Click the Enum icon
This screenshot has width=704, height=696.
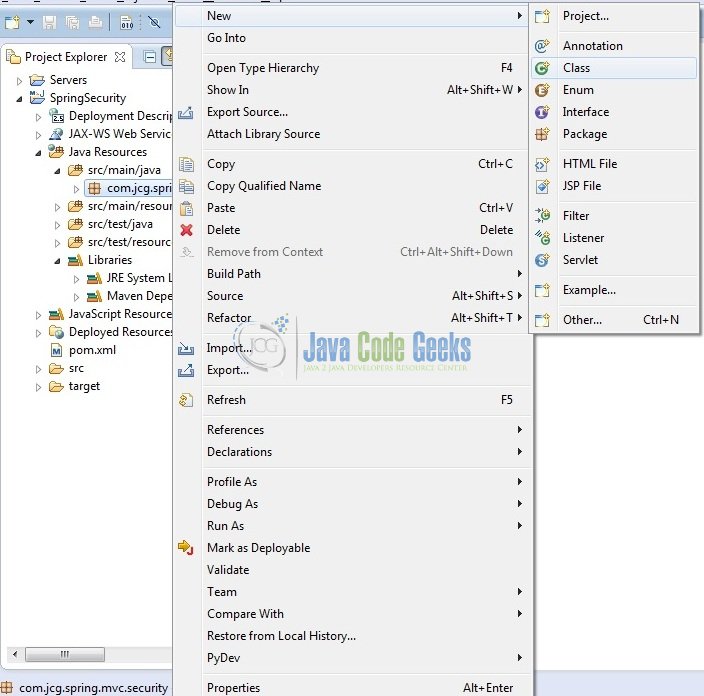[542, 90]
